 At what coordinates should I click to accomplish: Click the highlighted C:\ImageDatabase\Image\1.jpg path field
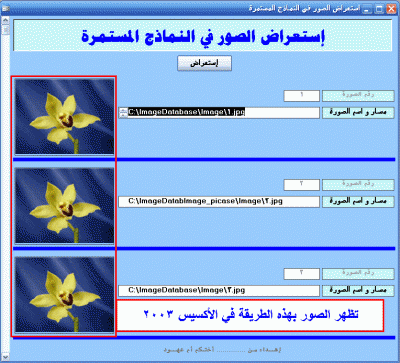point(219,113)
